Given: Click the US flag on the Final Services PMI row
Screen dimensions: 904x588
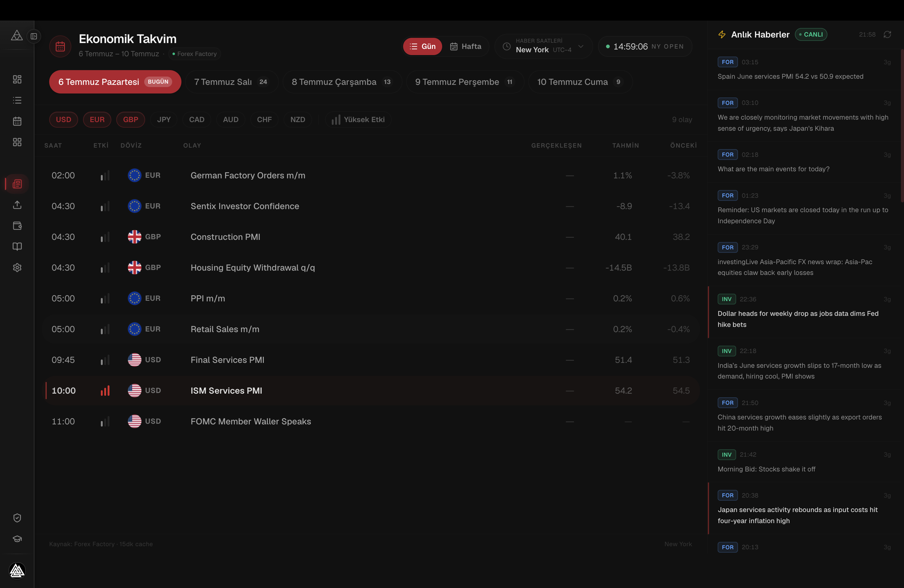Looking at the screenshot, I should (x=134, y=360).
